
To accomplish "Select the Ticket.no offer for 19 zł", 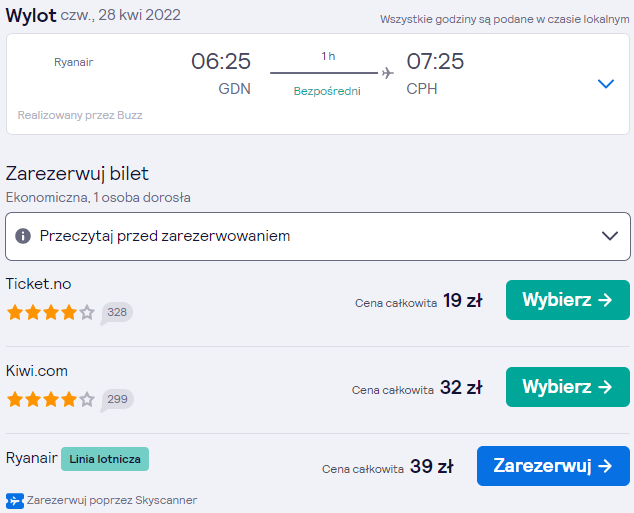I will click(568, 300).
